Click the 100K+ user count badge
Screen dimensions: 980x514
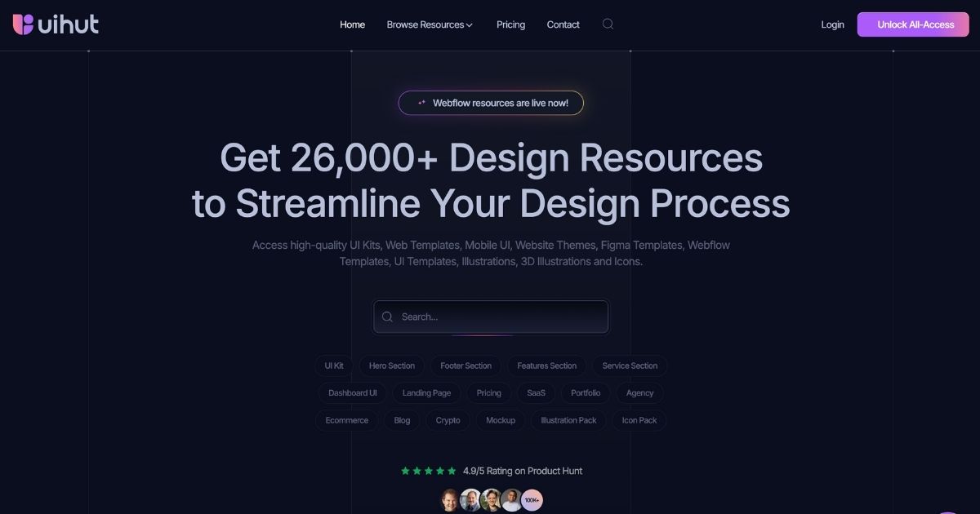click(532, 500)
